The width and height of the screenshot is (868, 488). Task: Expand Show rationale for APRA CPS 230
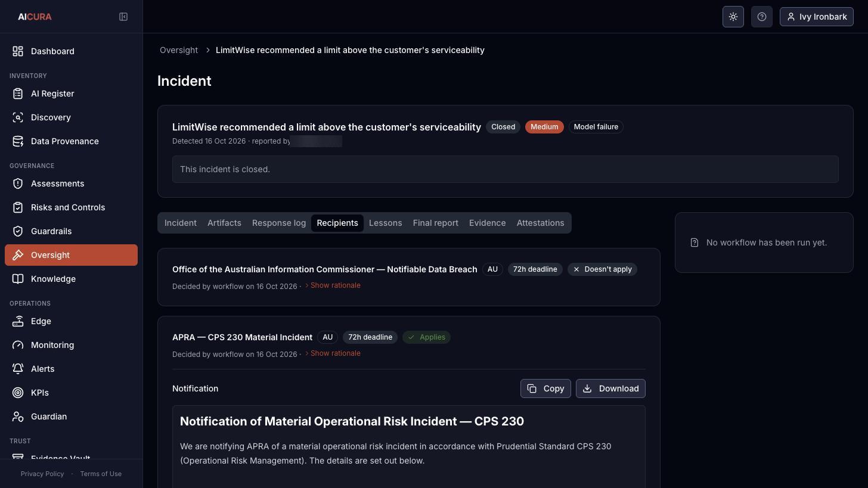[x=333, y=353]
